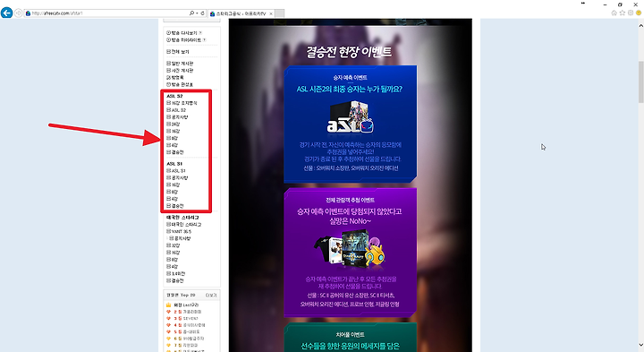The image size is (644, 352).
Task: Open the browser Tools gear icon
Action: click(x=631, y=13)
